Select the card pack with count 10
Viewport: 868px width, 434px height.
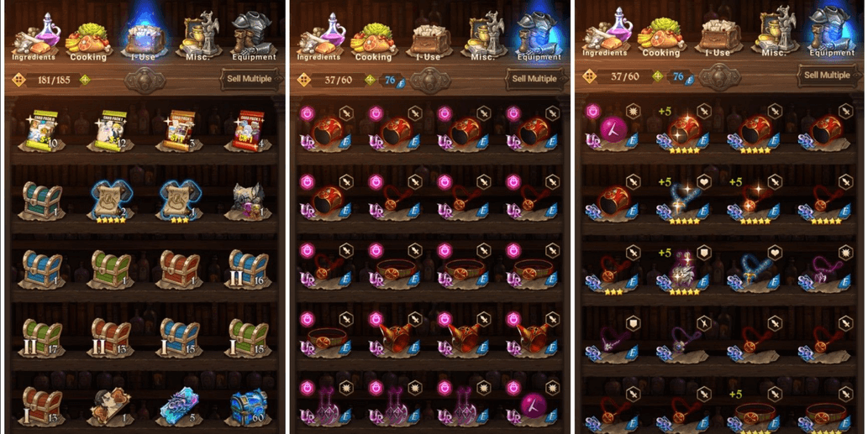[43, 132]
